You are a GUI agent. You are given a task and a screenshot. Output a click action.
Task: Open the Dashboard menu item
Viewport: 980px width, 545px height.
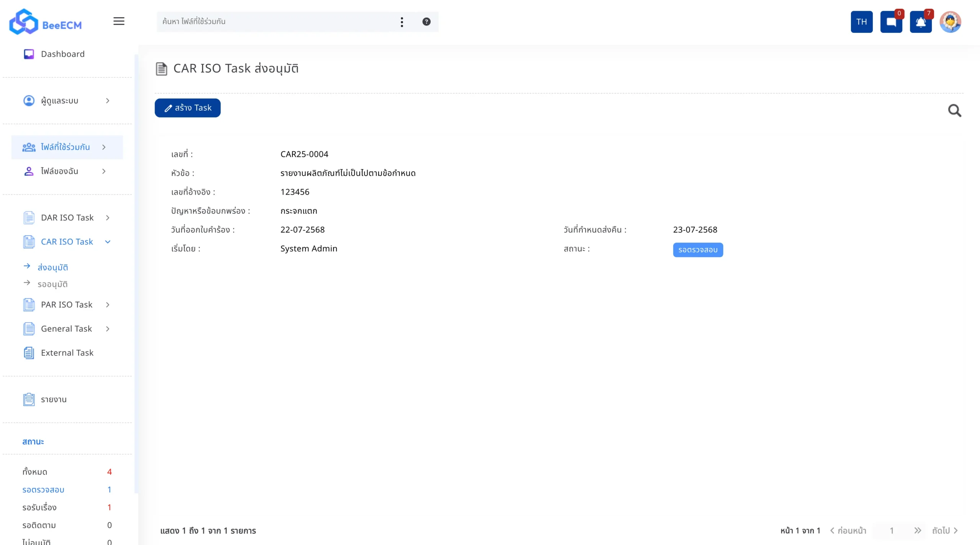tap(62, 54)
